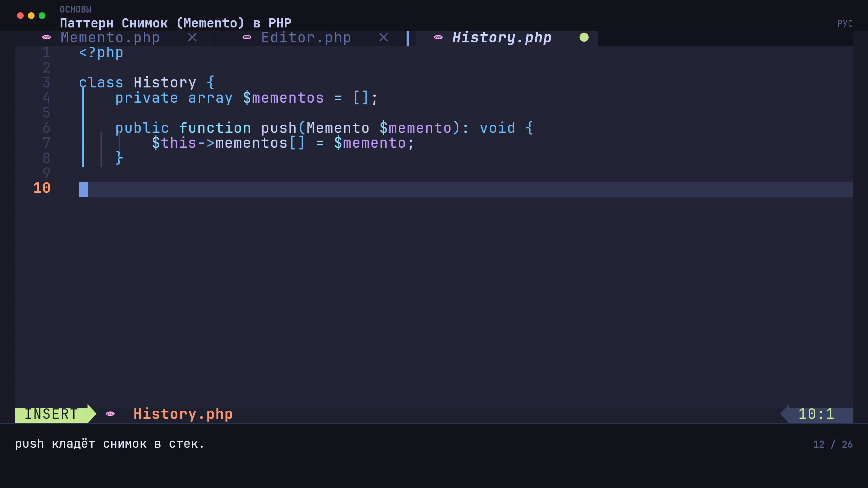This screenshot has width=868, height=488.
Task: Click the PHP icon on History.php tab
Action: 438,37
